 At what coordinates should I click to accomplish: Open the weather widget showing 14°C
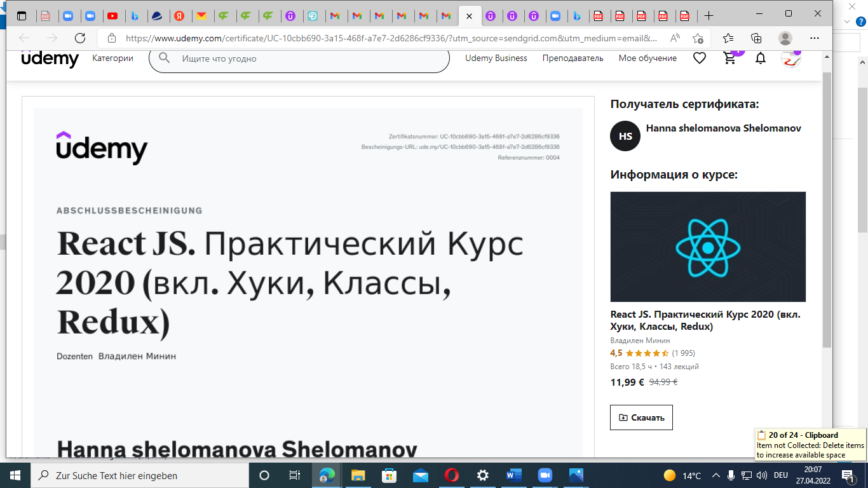682,475
